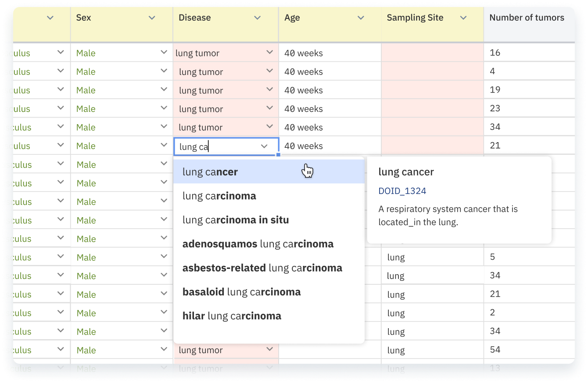Select 'lung cancer' from suggestion list
The width and height of the screenshot is (588, 383).
211,172
